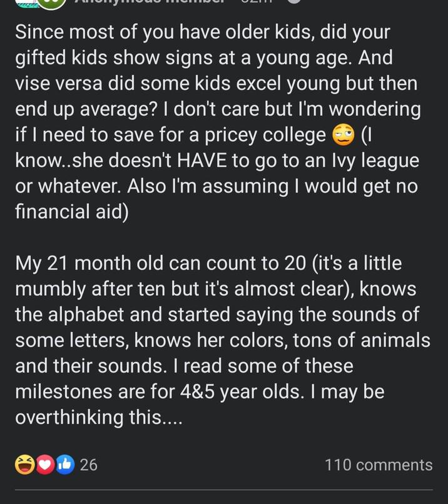This screenshot has height=504, width=448.
Task: Click the privacy icon beside the post time
Action: click(x=295, y=2)
